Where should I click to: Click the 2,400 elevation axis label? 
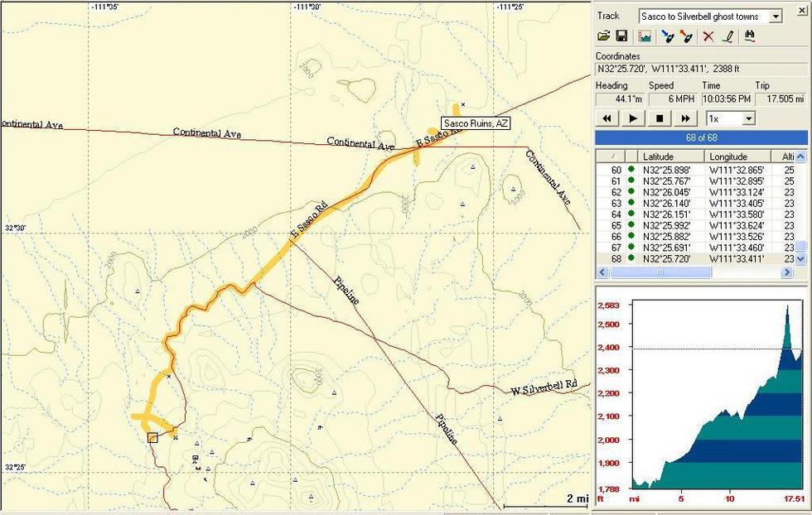pos(609,347)
